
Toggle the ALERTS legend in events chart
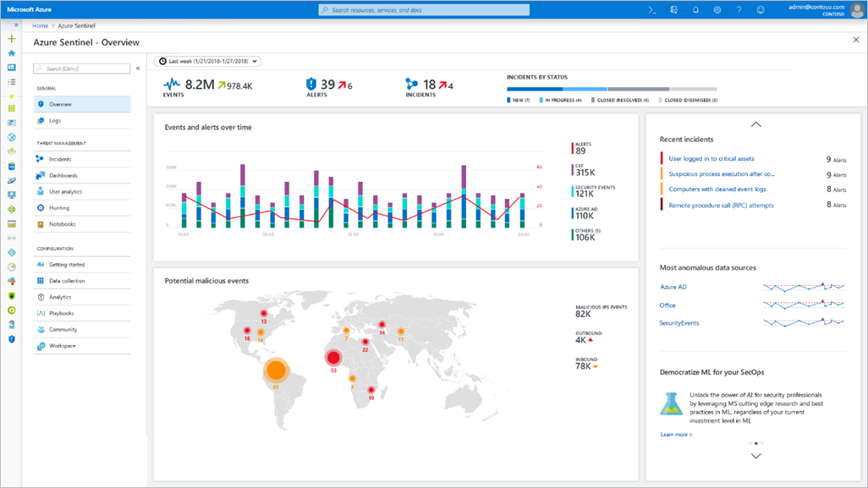(x=580, y=146)
